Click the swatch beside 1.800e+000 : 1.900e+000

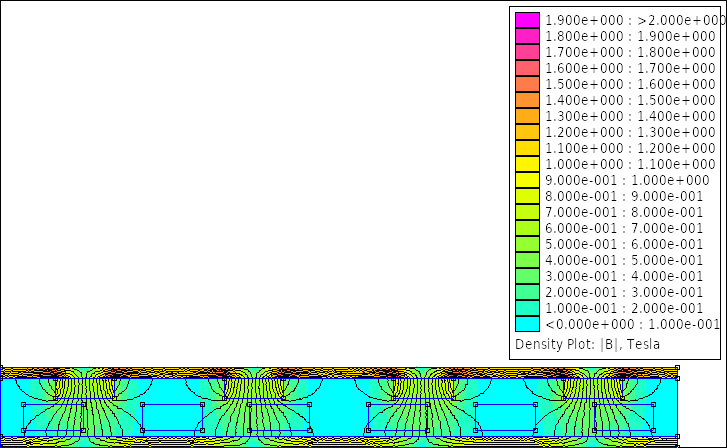pos(527,36)
